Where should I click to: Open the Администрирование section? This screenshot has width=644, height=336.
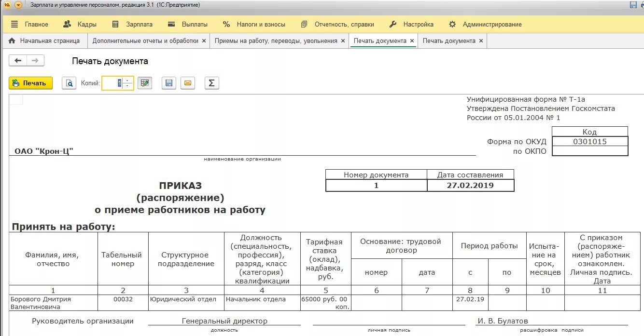pos(485,24)
